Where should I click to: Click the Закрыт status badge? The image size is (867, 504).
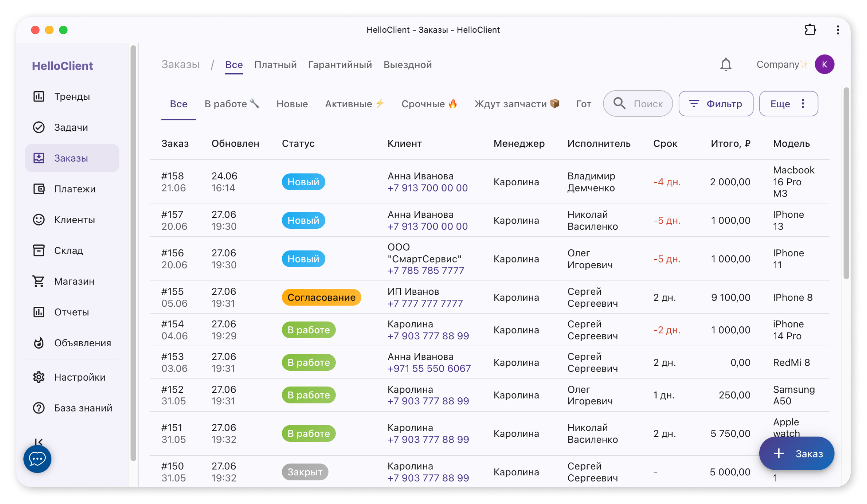[305, 472]
